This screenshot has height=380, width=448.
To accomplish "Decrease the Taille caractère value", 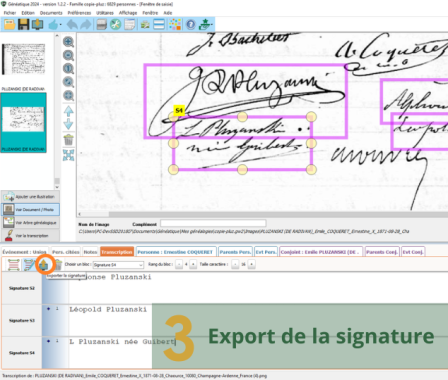I will pos(235,264).
